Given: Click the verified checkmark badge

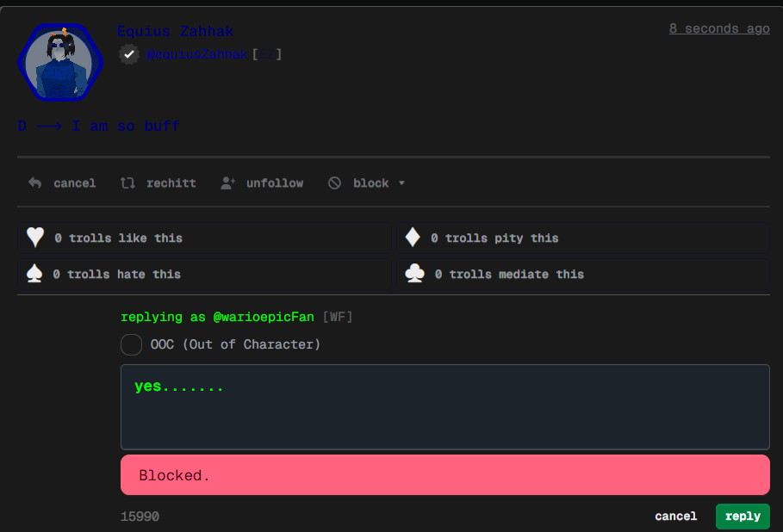Looking at the screenshot, I should pyautogui.click(x=128, y=54).
